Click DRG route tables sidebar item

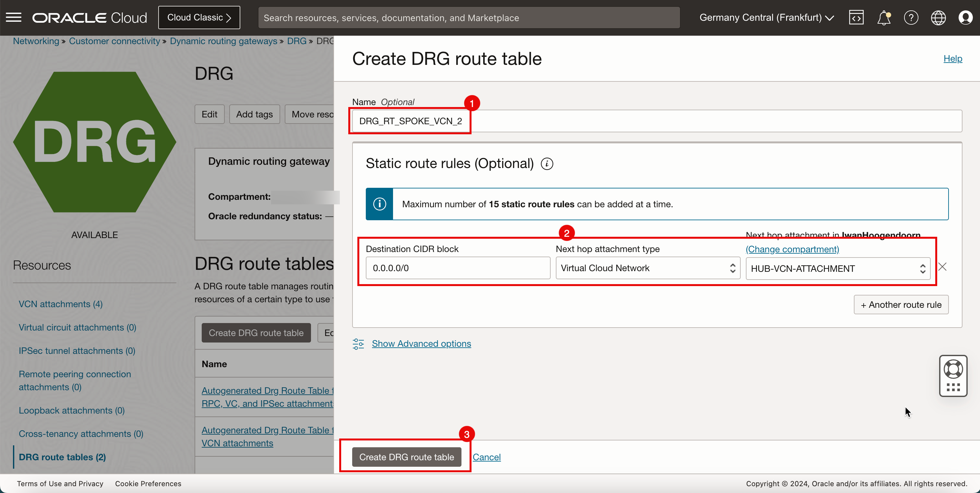[62, 457]
